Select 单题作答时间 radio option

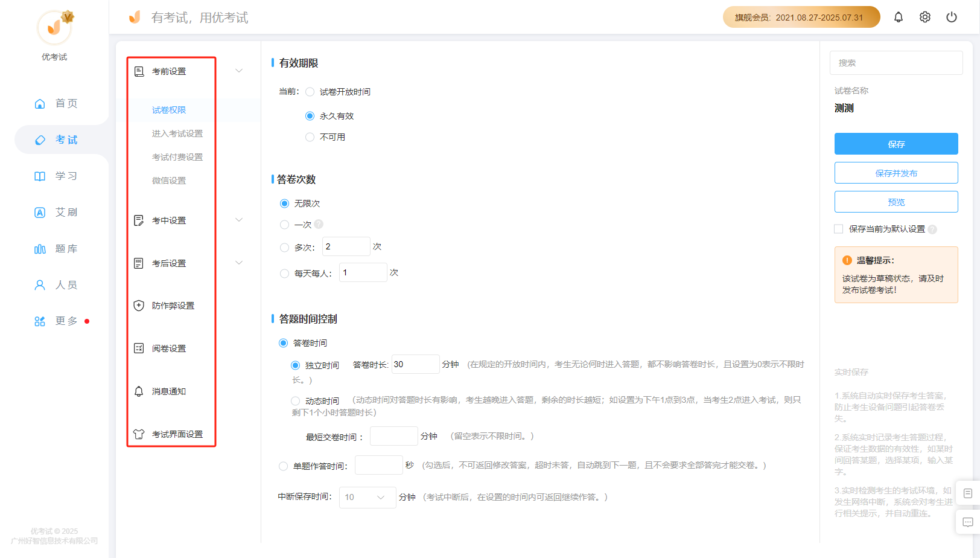(x=283, y=466)
